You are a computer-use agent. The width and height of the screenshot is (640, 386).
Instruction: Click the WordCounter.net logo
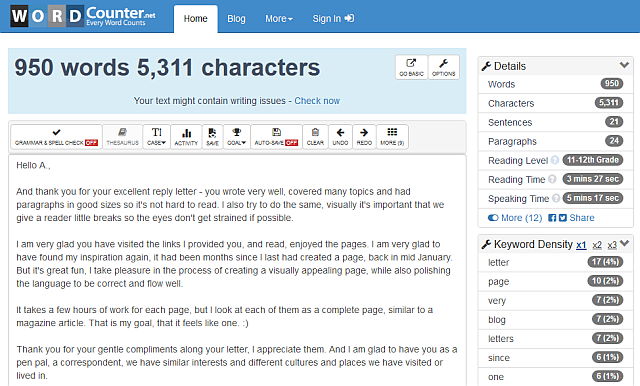83,16
